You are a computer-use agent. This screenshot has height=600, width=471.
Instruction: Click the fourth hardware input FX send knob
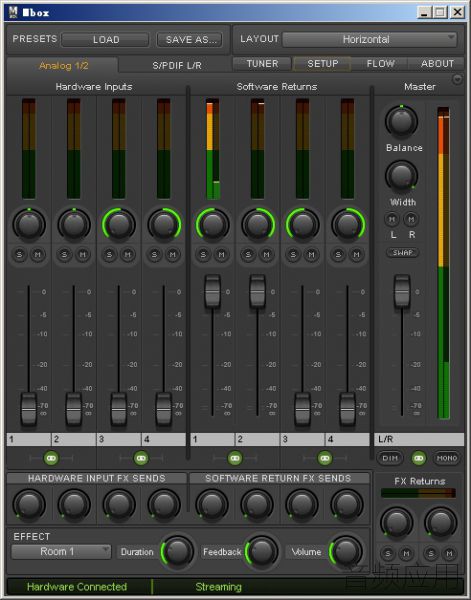coord(164,505)
